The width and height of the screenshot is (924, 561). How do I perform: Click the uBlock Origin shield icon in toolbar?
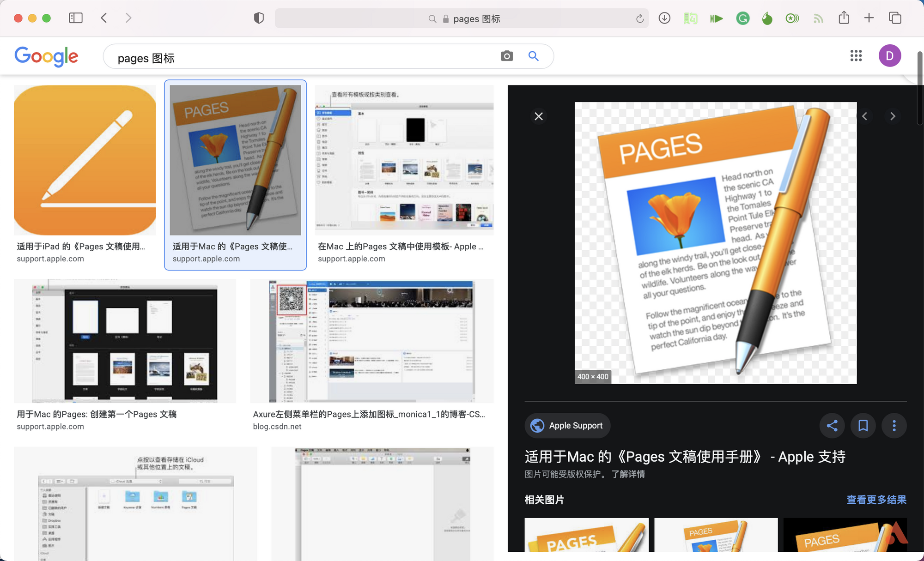257,18
